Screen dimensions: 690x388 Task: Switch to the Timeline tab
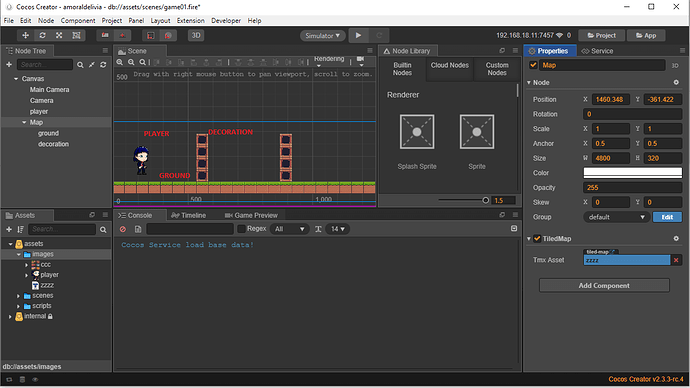coord(188,215)
